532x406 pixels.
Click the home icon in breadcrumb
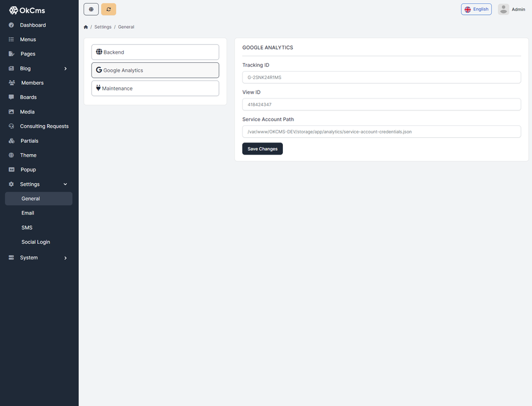click(86, 27)
